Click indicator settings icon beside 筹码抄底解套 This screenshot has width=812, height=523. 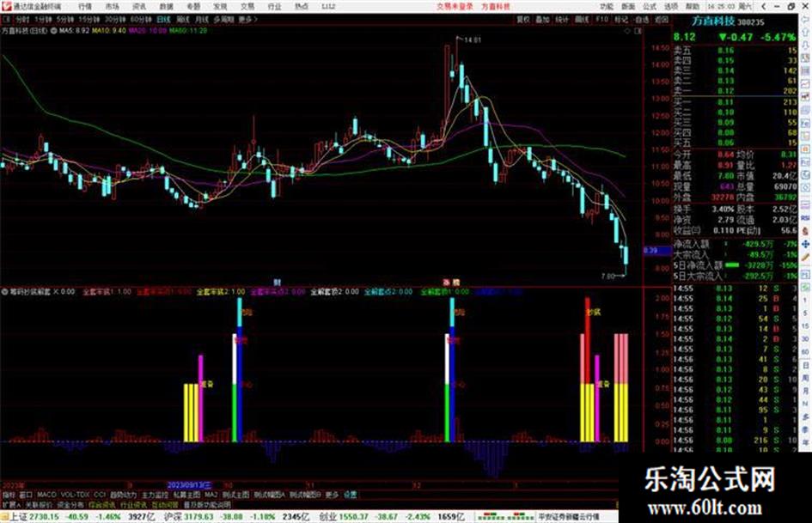[x=4, y=291]
